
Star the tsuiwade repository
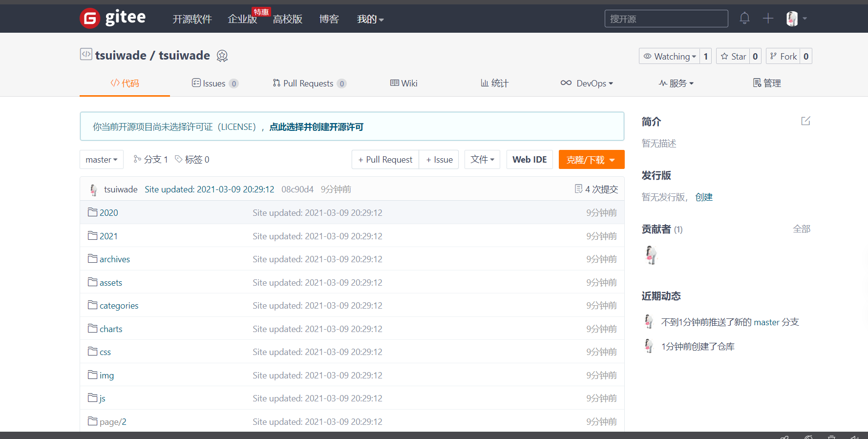point(733,56)
